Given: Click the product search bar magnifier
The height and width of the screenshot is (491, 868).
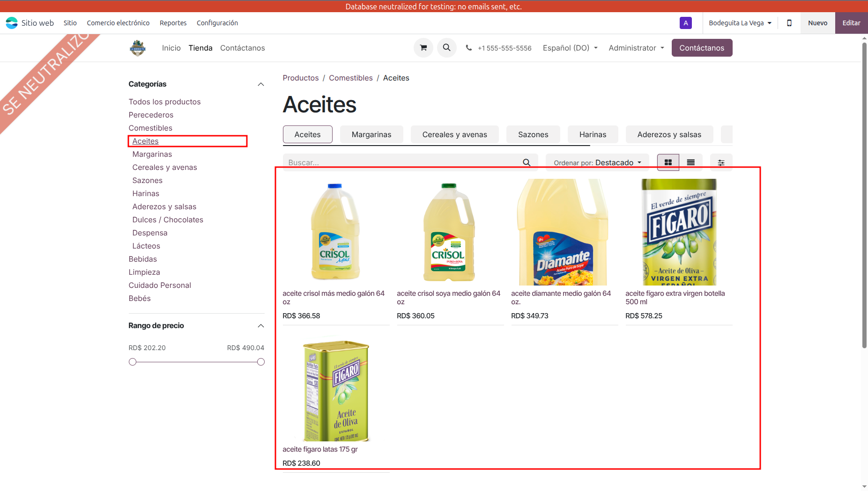Looking at the screenshot, I should tap(527, 162).
